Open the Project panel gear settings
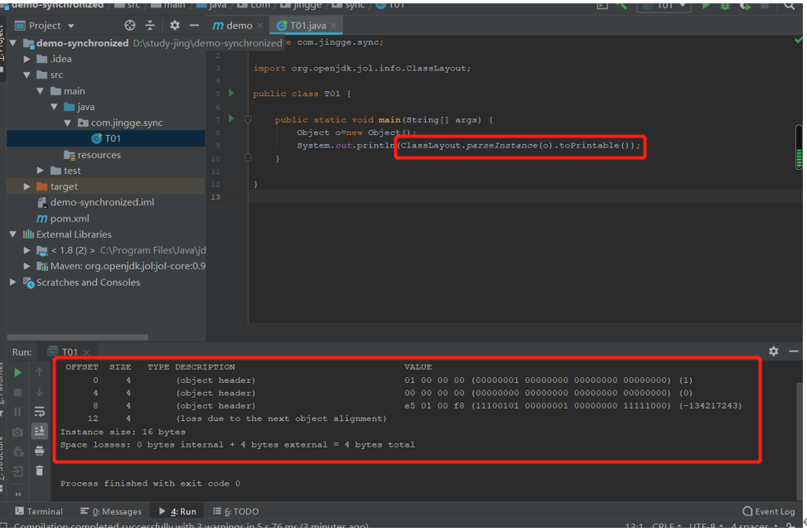Screen dimensions: 807x532 click(175, 25)
